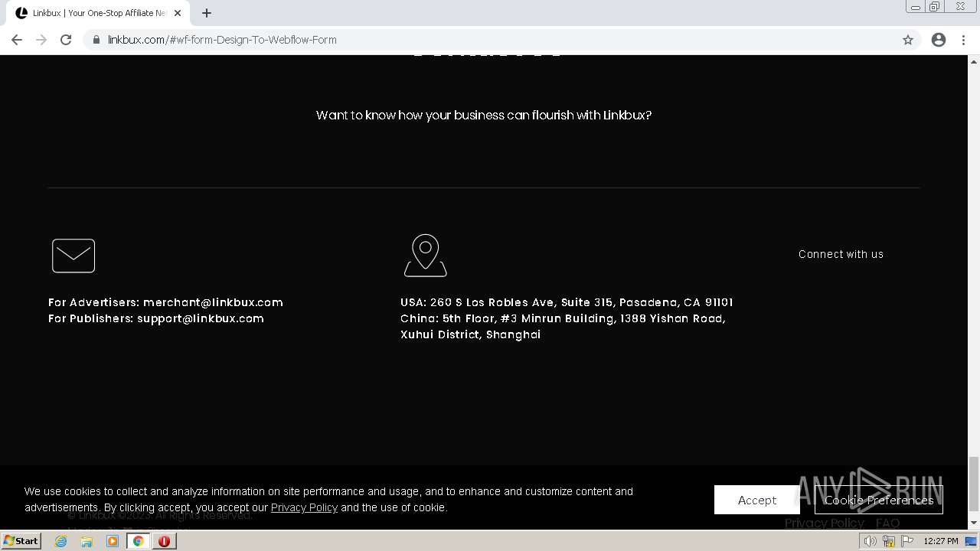Accept the cookie notice
Screen dimensions: 980x551
click(x=757, y=500)
